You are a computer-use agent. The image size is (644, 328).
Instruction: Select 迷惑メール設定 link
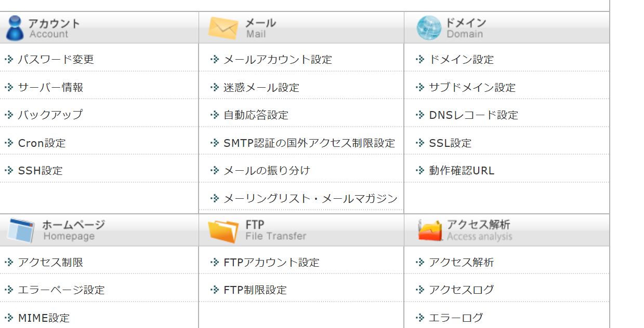tap(261, 87)
